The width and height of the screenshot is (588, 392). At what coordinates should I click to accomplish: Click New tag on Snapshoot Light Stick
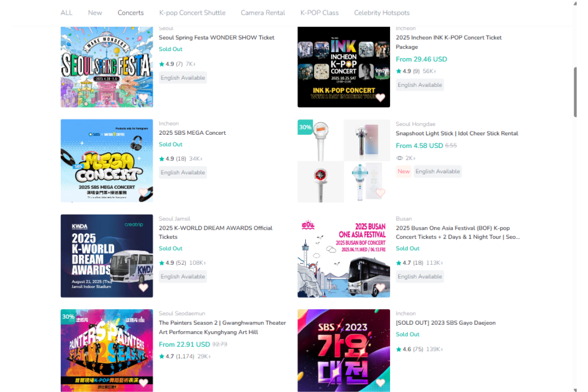pyautogui.click(x=404, y=171)
